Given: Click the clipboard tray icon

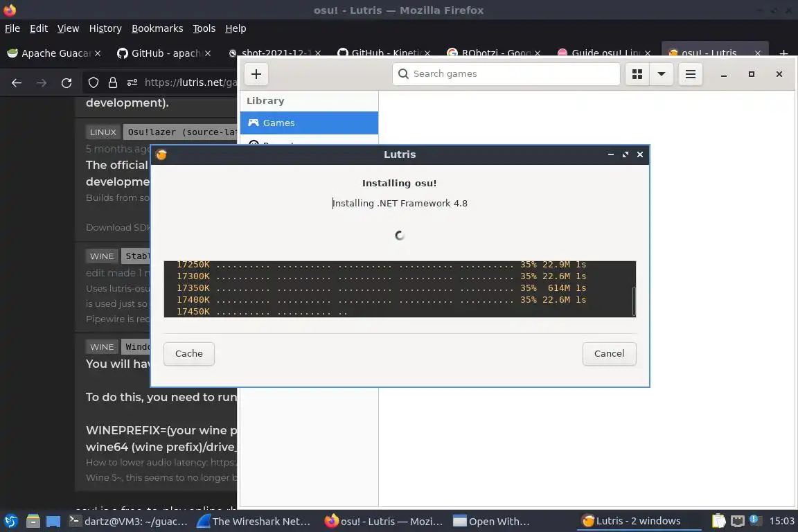Looking at the screenshot, I should tap(718, 521).
